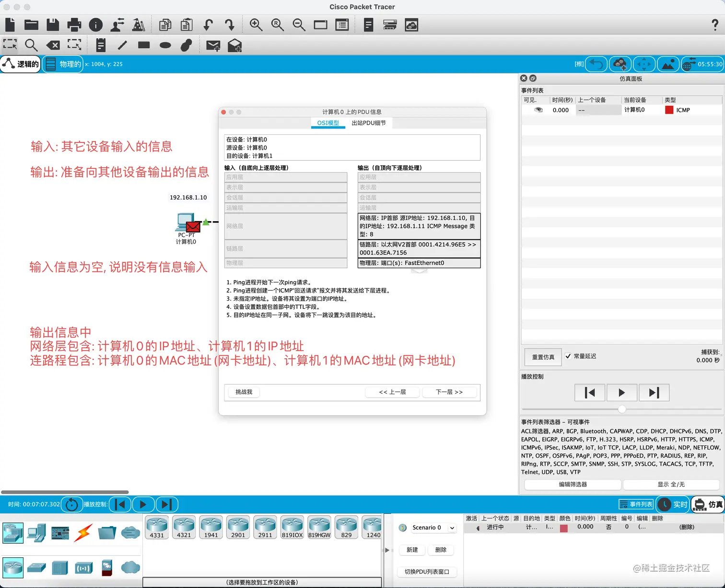Add a simple PDU envelope

pos(213,46)
